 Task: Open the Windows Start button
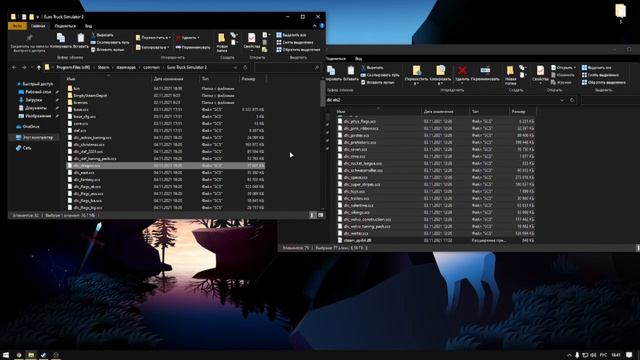point(6,355)
